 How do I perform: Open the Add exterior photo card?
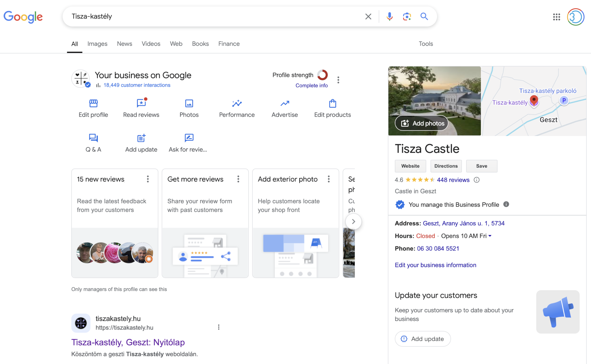click(296, 223)
